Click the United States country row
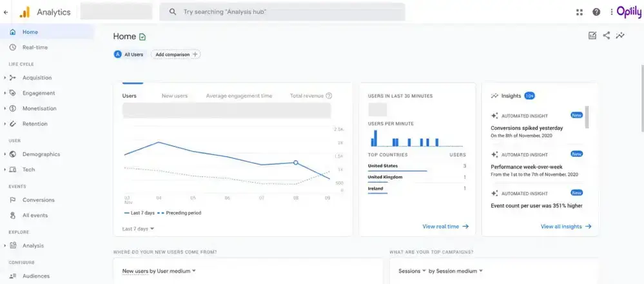 tap(417, 166)
